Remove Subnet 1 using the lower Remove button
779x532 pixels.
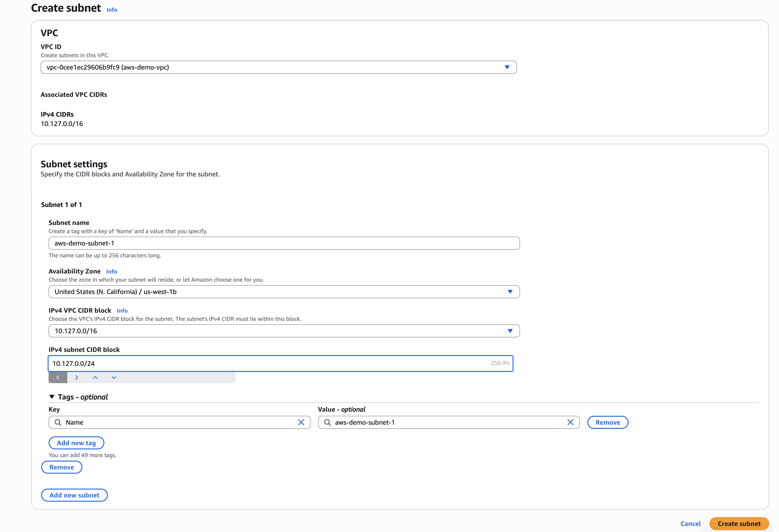(x=62, y=467)
